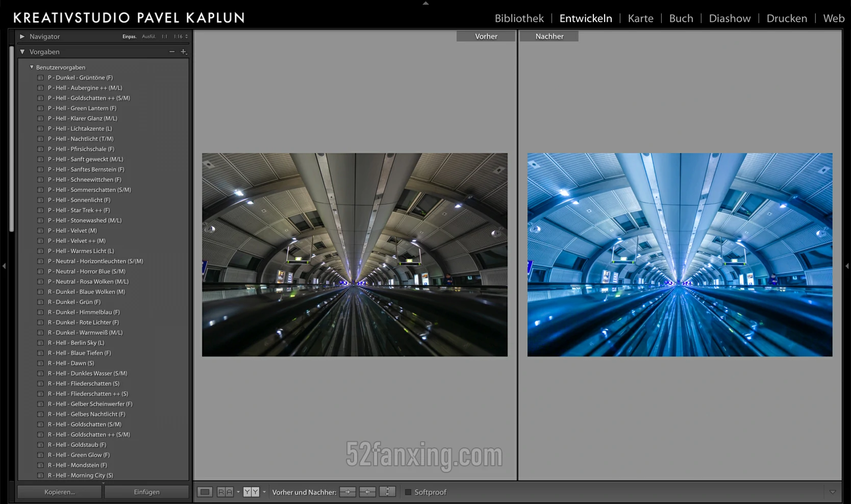
Task: Copy Vorher settings to Nachher (right arrow)
Action: point(347,492)
